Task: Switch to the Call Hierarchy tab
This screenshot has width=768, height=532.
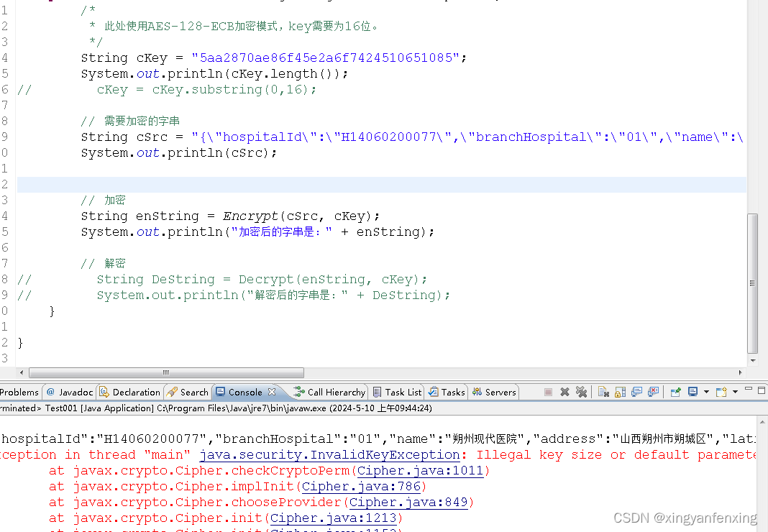Action: (x=329, y=392)
